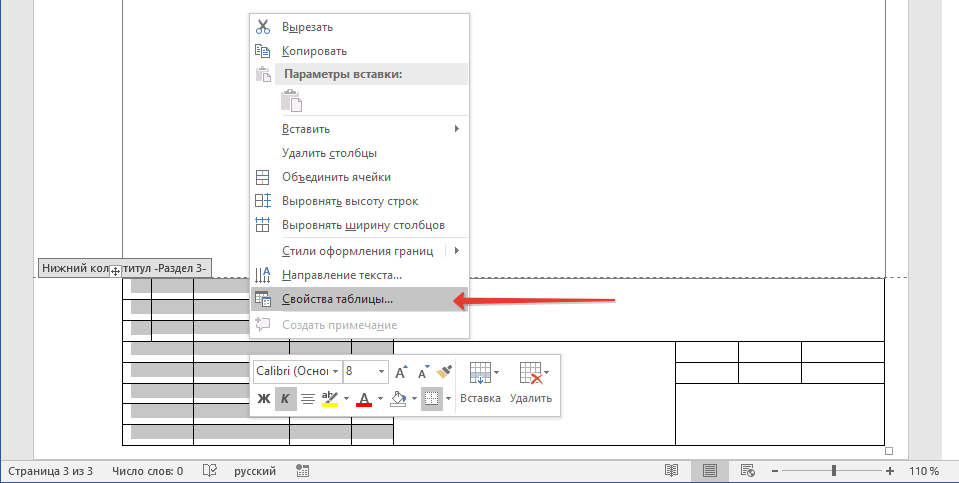Click the Text Direction icon
959x483 pixels.
pyautogui.click(x=262, y=275)
